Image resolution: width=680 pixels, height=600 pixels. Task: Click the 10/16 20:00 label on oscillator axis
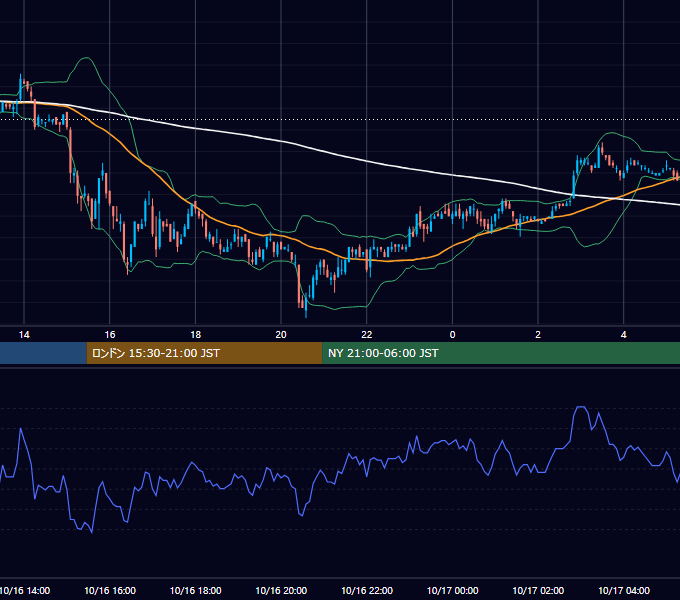pos(281,590)
